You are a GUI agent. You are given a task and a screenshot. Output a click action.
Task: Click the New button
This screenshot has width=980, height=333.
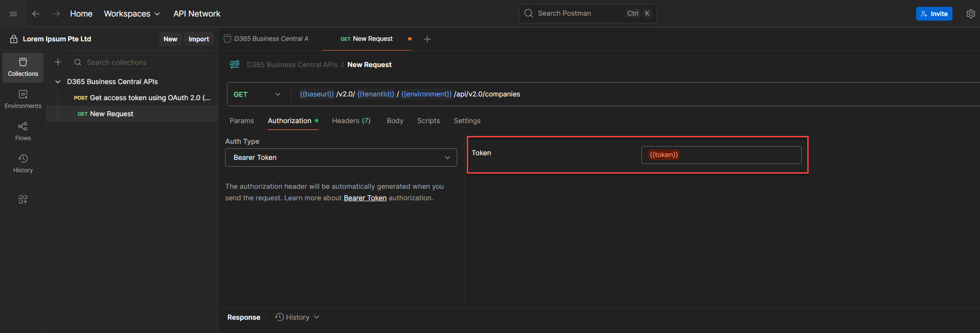click(170, 39)
